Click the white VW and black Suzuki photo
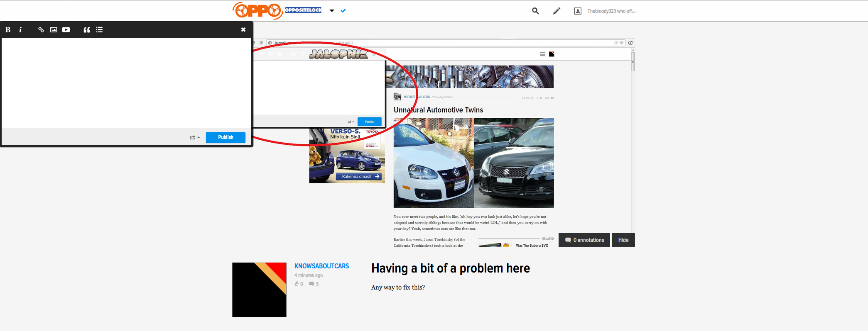Viewport: 868px width, 331px height. tap(473, 163)
